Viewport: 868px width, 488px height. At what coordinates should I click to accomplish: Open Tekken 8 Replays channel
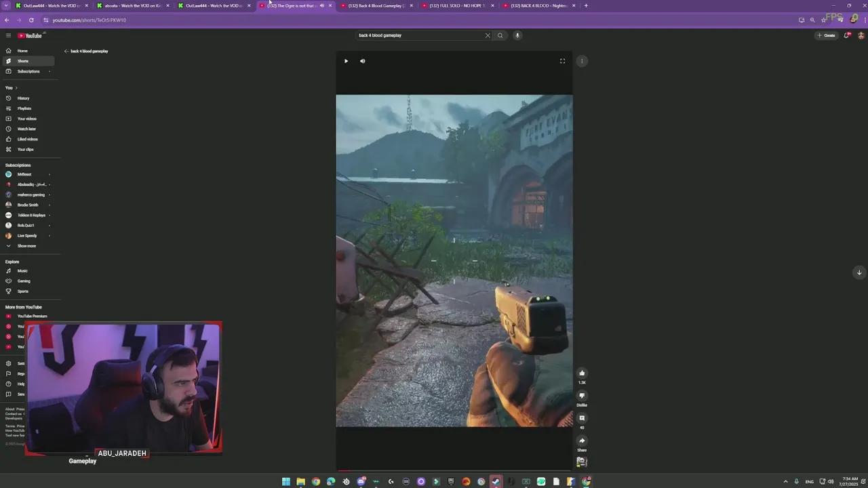coord(27,215)
